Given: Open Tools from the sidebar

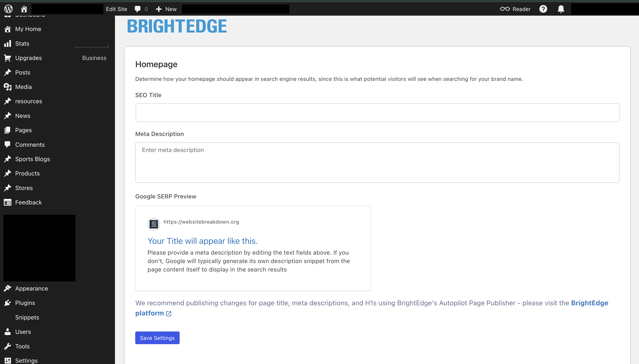Looking at the screenshot, I should [x=22, y=346].
